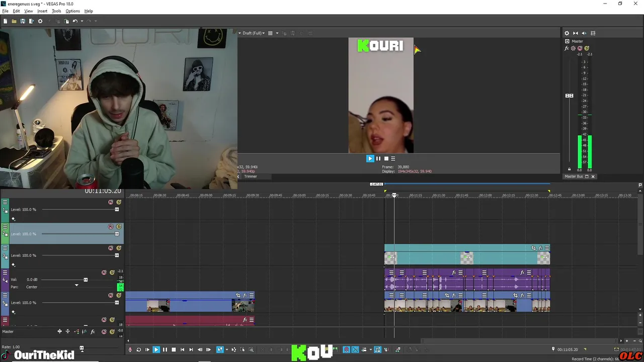The image size is (644, 362).
Task: Open Event FX on left blue track 5 clip
Action: (245, 295)
